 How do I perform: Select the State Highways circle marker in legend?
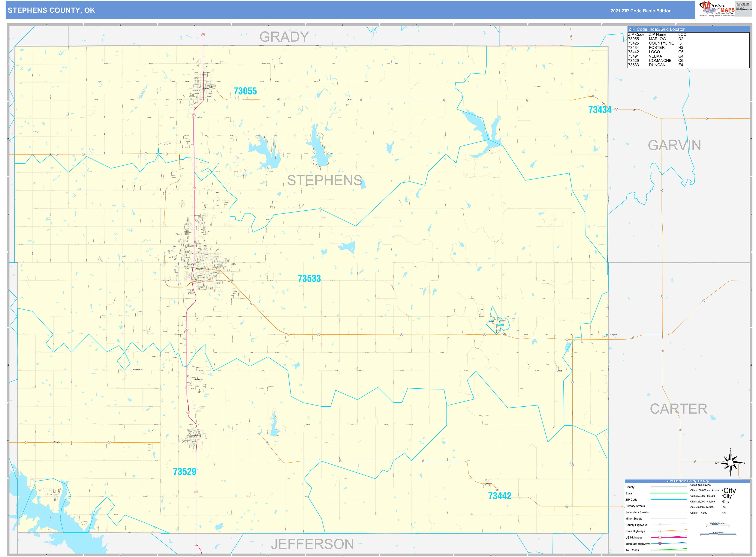click(660, 531)
